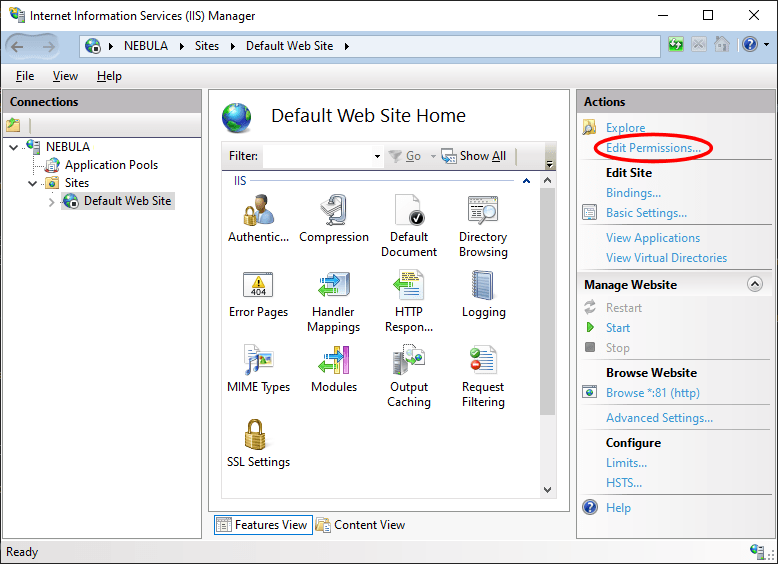
Task: Click the Start website link
Action: pos(618,328)
